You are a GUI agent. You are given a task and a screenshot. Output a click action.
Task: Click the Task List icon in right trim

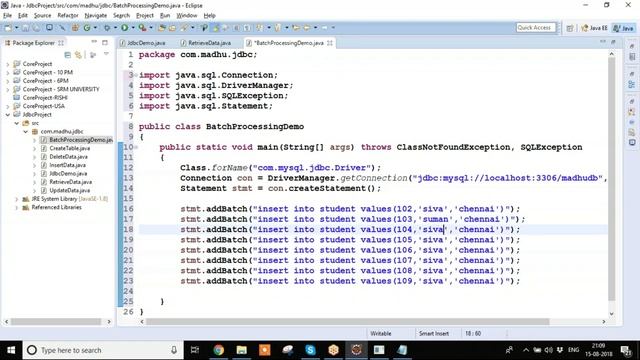click(x=632, y=57)
